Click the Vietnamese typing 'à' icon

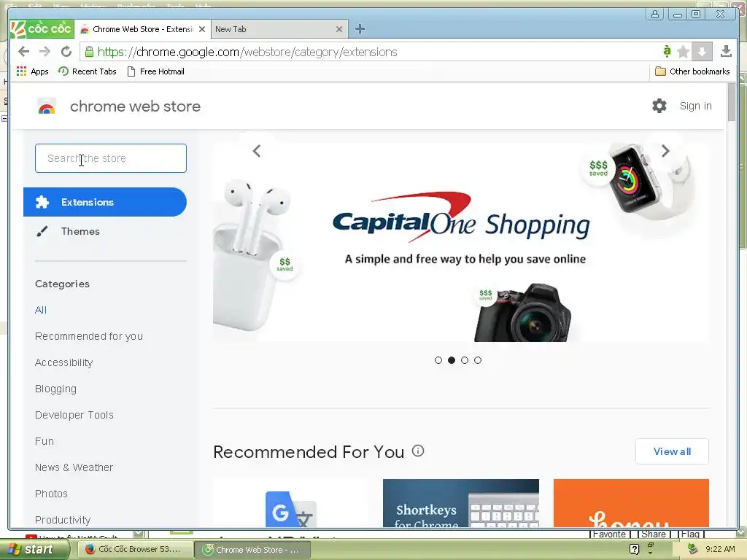pyautogui.click(x=667, y=51)
